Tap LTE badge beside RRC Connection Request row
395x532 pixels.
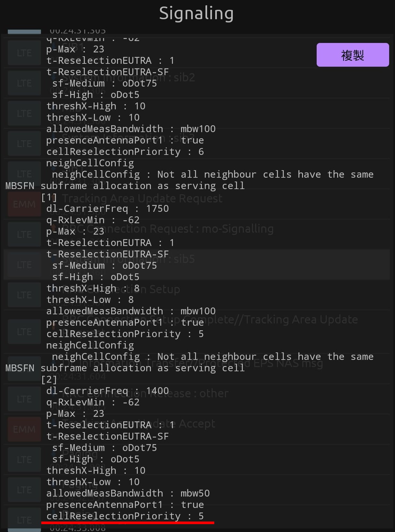click(x=24, y=234)
